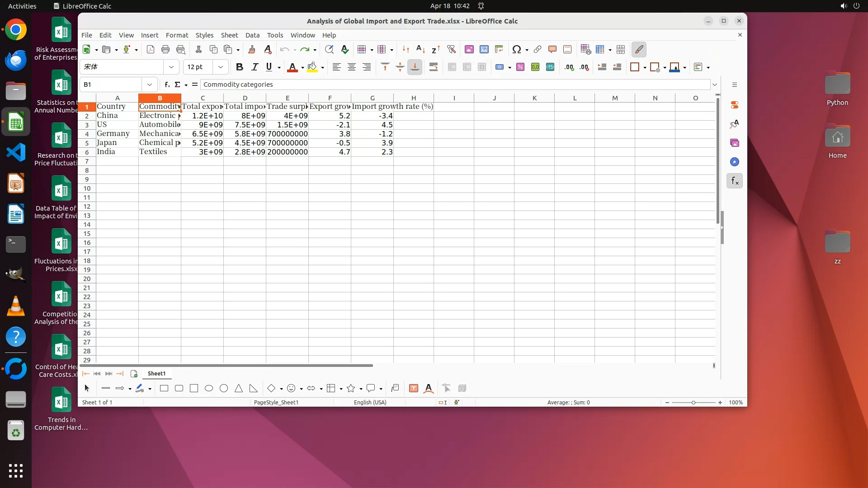This screenshot has height=488, width=868.
Task: Expand the font name dropdown
Action: (x=171, y=67)
